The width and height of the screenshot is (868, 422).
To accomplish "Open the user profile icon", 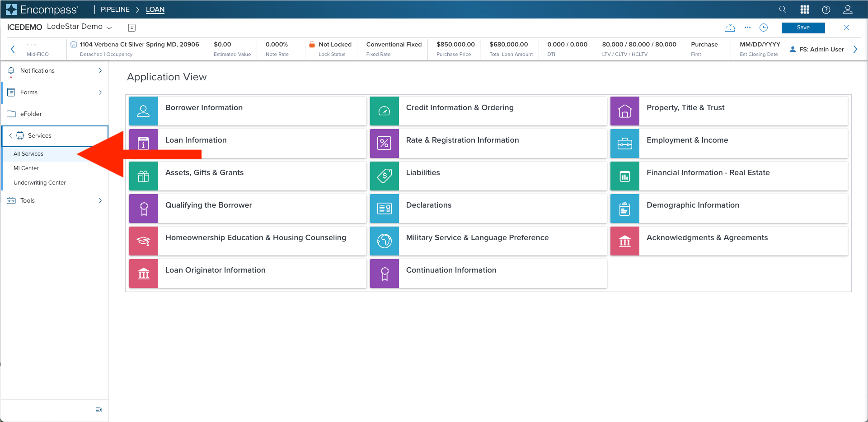I will [x=848, y=9].
